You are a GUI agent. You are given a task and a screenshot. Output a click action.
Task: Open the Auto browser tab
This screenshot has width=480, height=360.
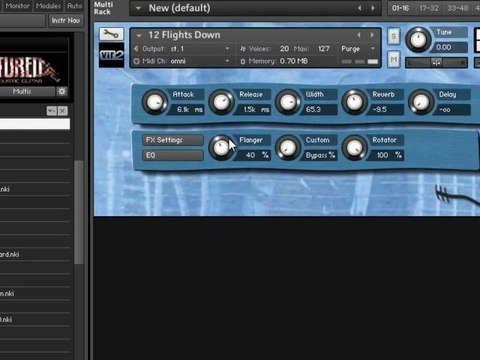(74, 6)
